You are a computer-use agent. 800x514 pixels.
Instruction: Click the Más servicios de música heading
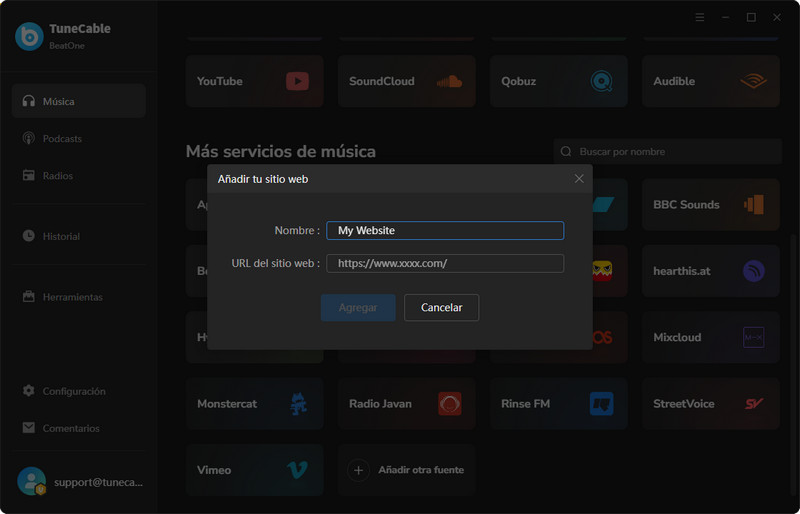pos(281,152)
